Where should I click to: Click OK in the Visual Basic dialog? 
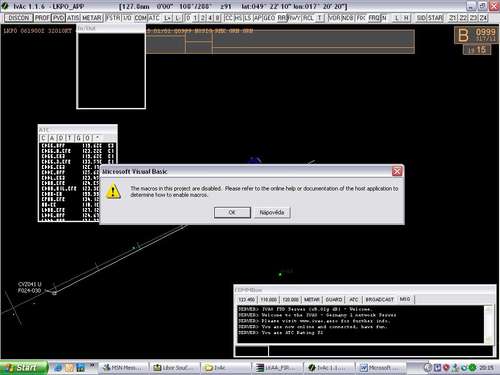(x=232, y=212)
